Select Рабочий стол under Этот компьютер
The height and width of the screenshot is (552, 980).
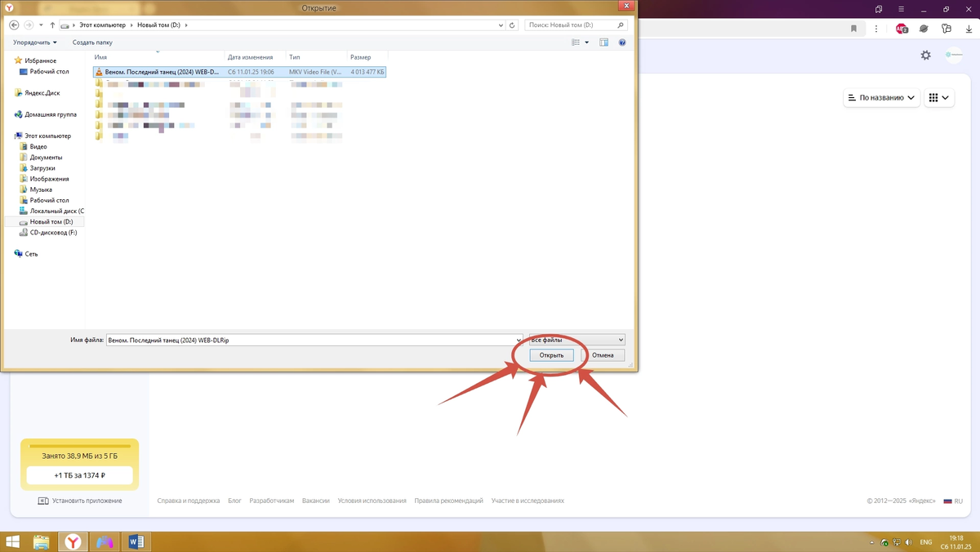49,200
